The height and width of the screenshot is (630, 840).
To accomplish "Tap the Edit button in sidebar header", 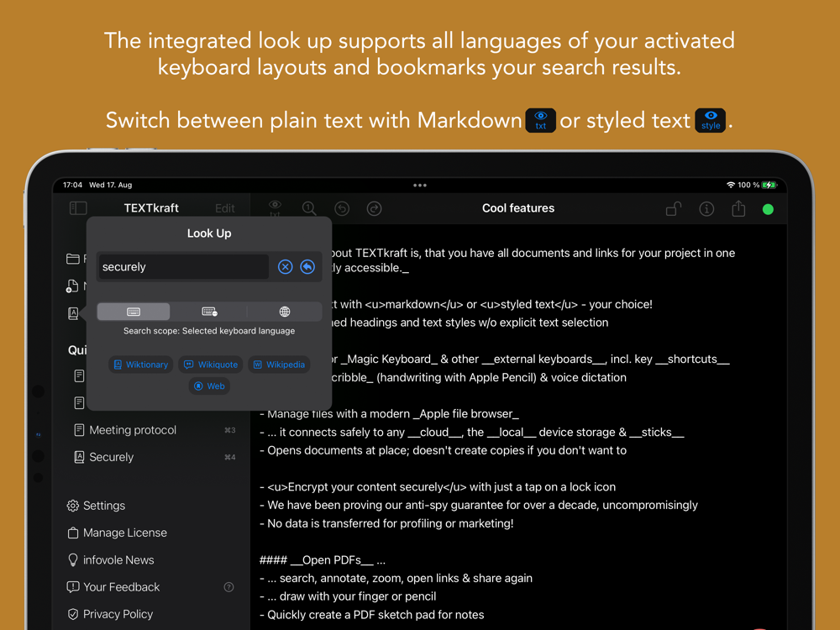I will tap(225, 208).
